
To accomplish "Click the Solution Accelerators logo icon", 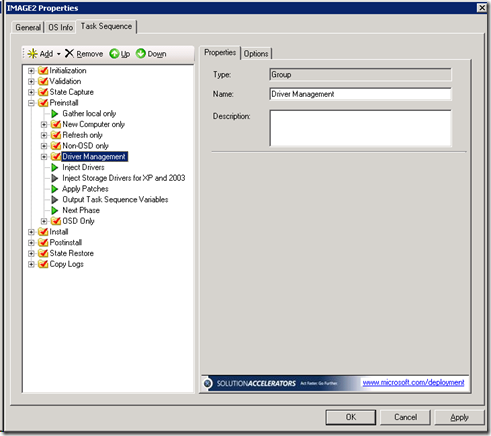I will tap(207, 383).
